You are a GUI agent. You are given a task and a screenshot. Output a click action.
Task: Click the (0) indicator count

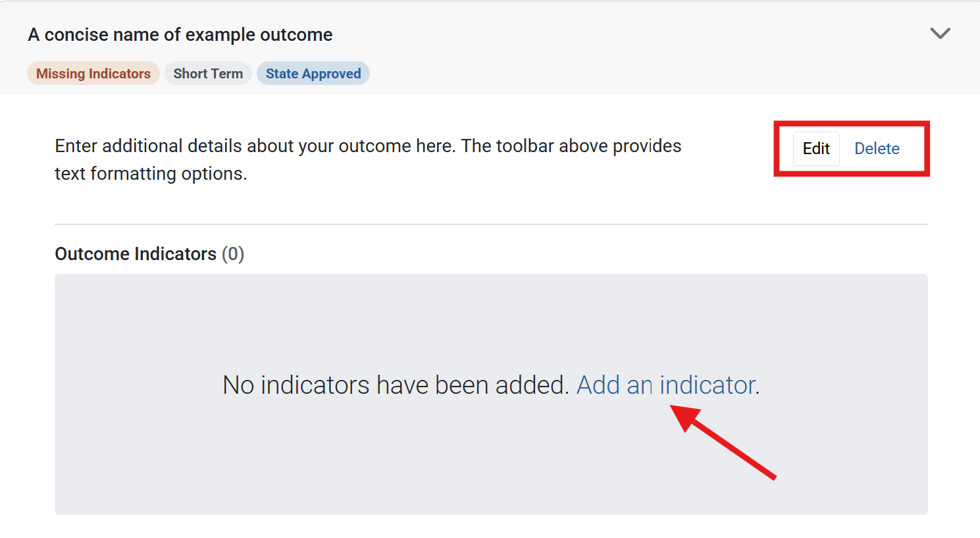click(x=233, y=254)
